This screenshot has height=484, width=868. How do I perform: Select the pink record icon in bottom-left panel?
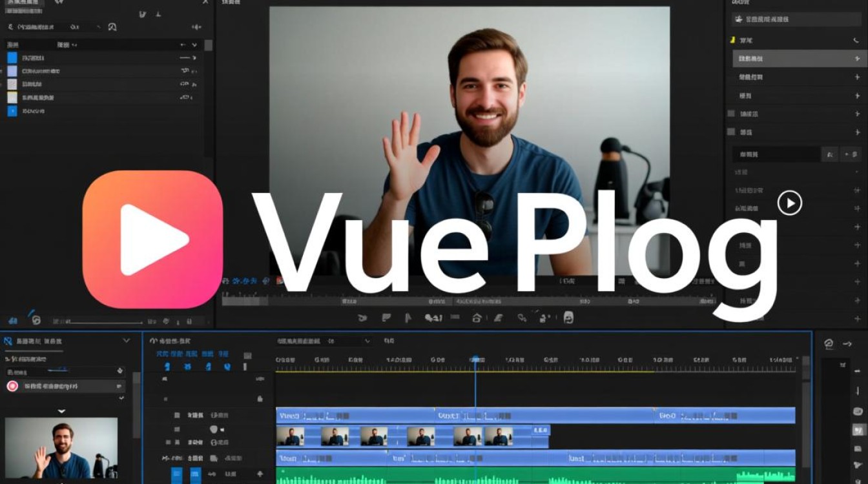point(12,386)
